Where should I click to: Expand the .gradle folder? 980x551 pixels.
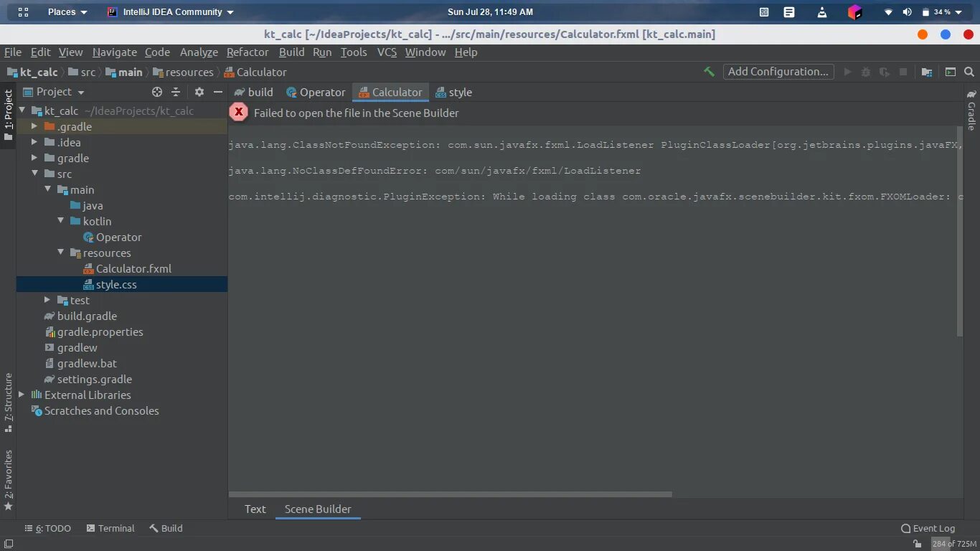pyautogui.click(x=34, y=126)
